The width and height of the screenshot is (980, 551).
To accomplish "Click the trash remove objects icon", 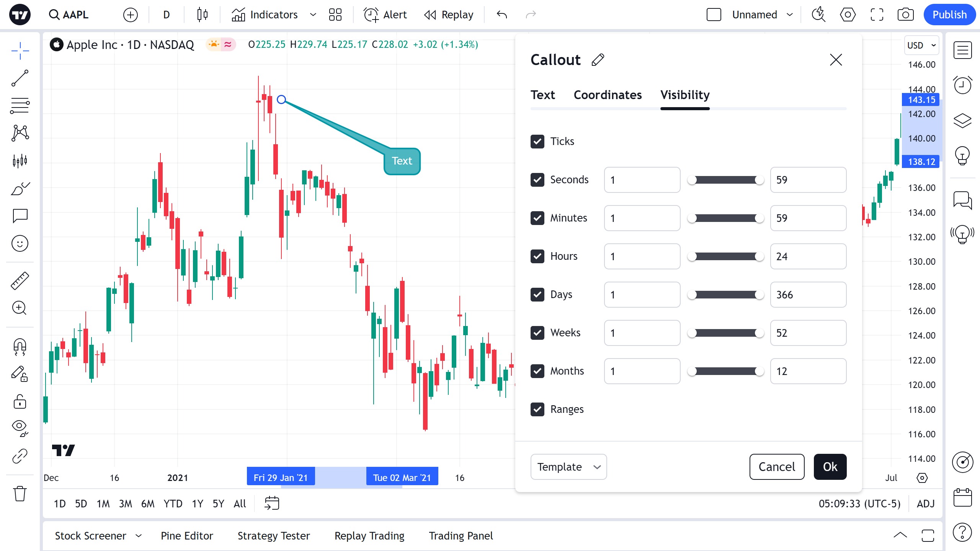I will pyautogui.click(x=20, y=494).
